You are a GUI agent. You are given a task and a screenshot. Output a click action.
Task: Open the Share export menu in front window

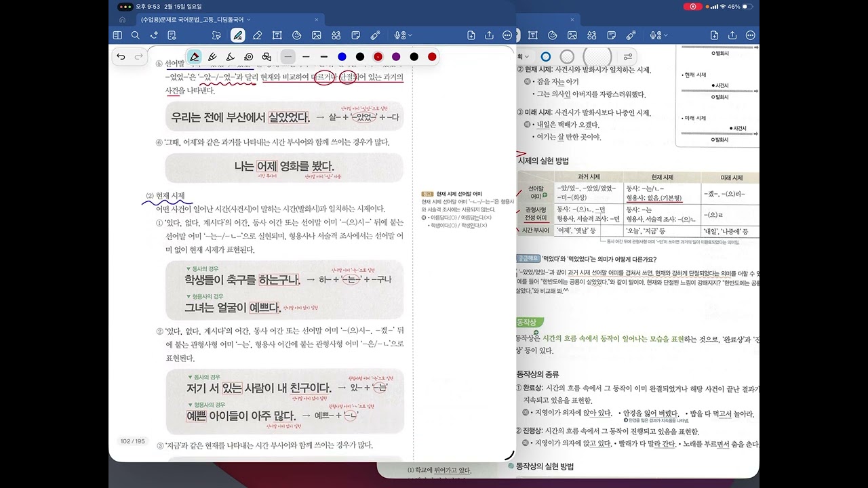pos(488,35)
